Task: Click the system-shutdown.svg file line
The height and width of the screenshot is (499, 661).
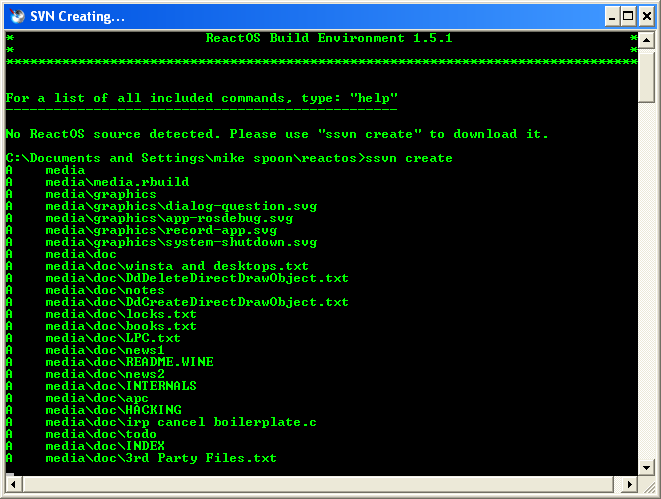Action: 161,242
